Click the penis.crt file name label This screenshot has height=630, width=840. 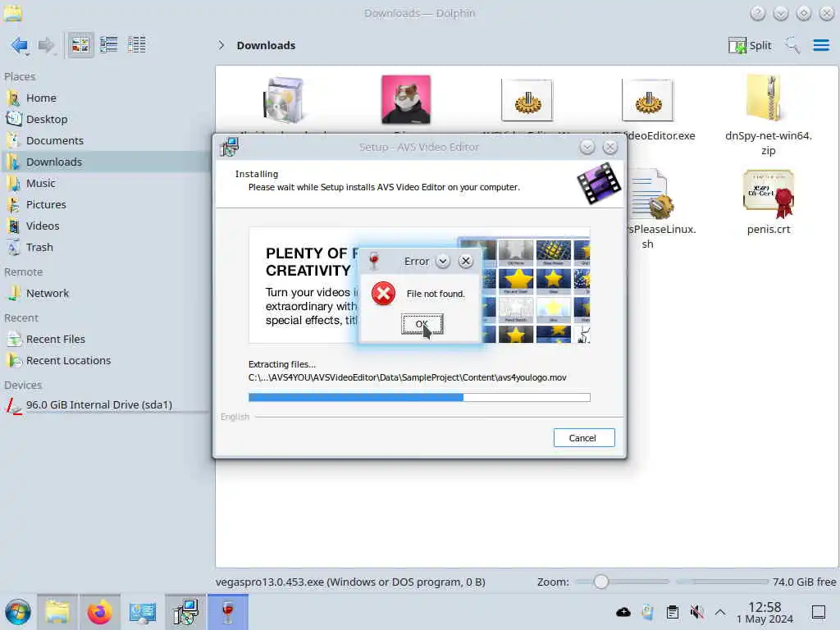click(x=768, y=230)
